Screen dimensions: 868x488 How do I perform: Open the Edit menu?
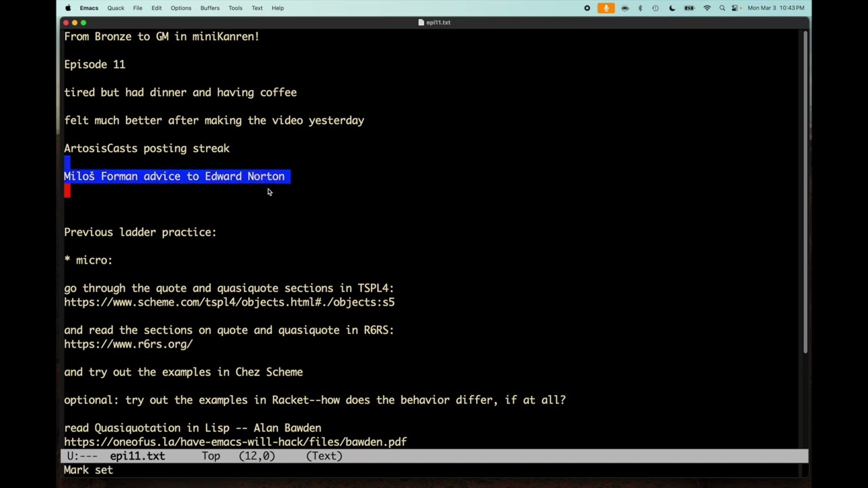point(157,8)
